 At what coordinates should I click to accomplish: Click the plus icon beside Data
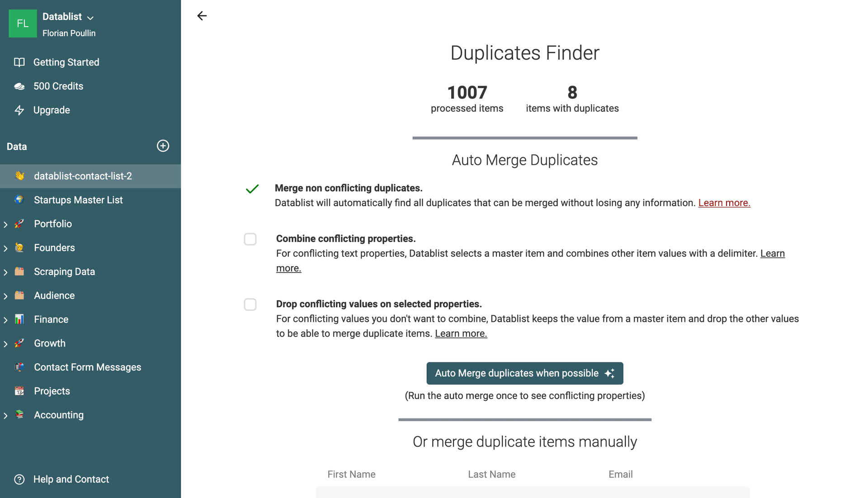163,146
